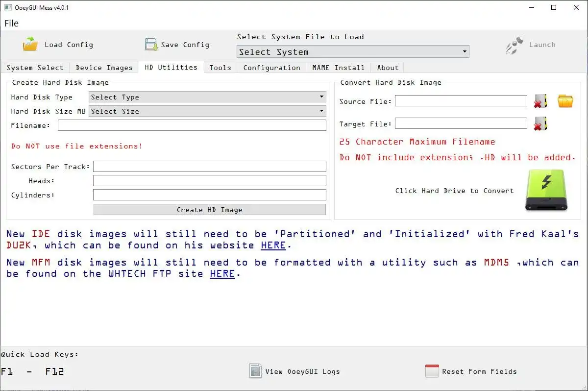The width and height of the screenshot is (588, 391).
Task: Expand the Hard Disk Size MB dropdown
Action: pyautogui.click(x=207, y=111)
